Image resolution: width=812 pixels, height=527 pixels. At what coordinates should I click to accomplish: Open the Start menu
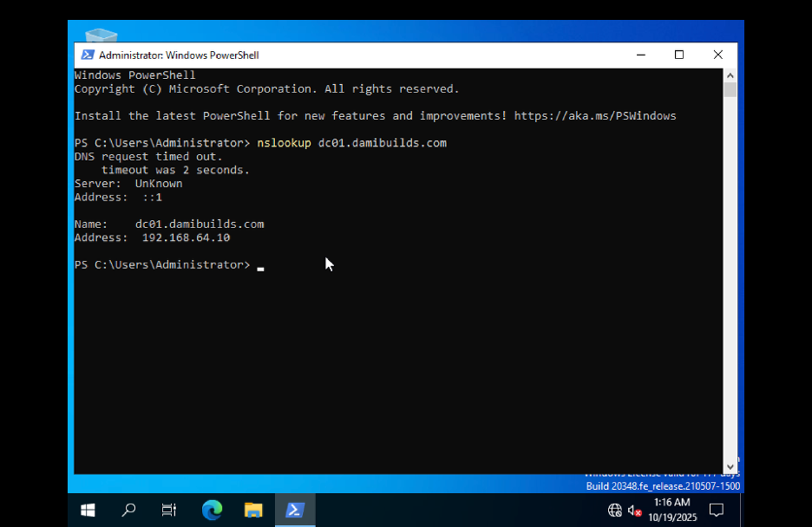pyautogui.click(x=87, y=510)
